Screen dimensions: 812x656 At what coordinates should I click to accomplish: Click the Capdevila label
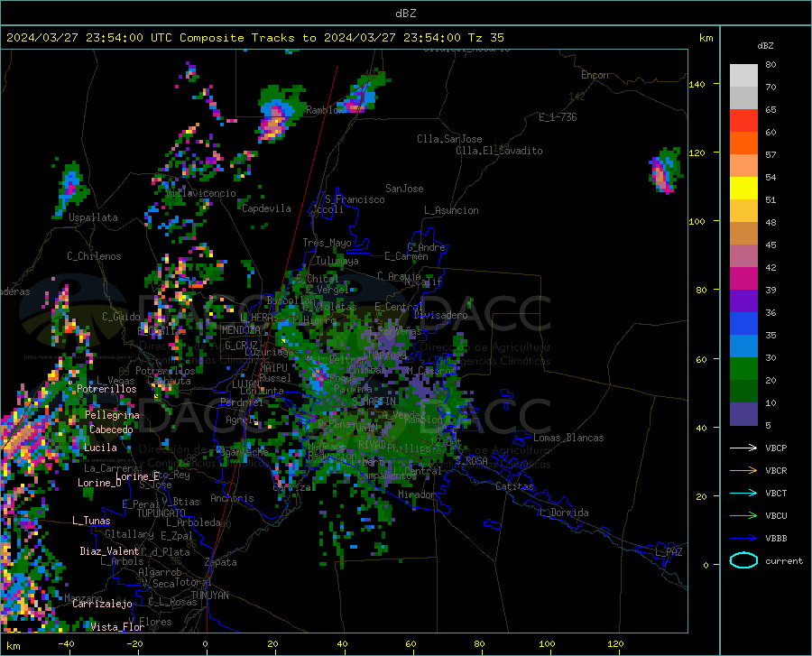266,208
